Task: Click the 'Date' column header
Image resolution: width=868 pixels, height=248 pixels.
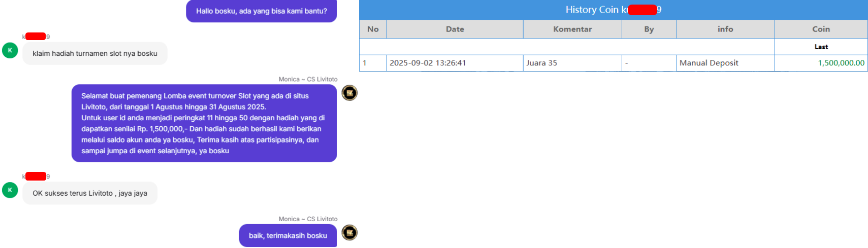Action: (455, 29)
